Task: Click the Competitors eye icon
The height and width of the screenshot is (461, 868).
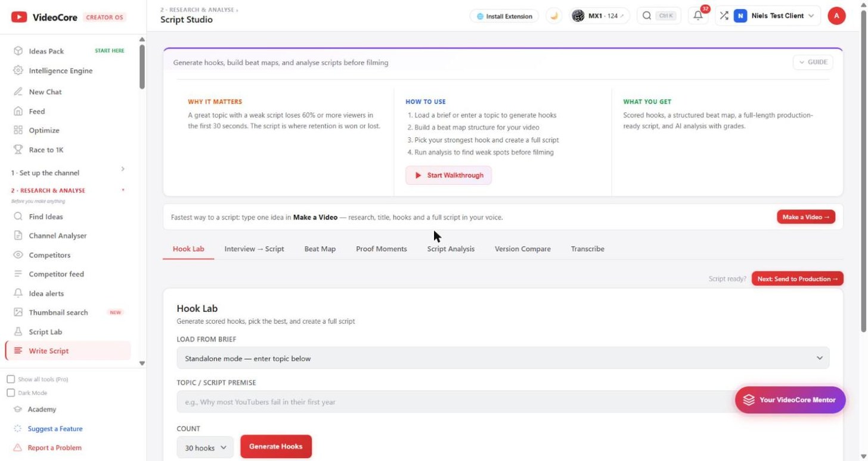Action: (18, 255)
